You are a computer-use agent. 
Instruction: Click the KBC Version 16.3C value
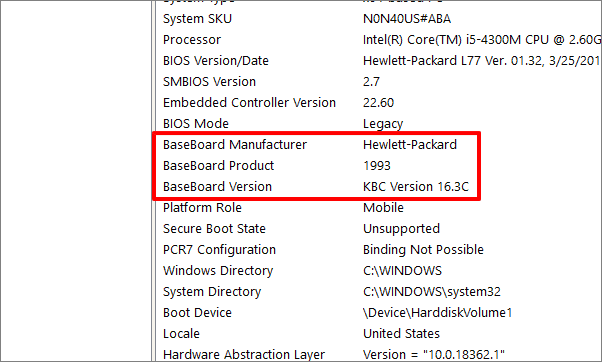[x=416, y=187]
